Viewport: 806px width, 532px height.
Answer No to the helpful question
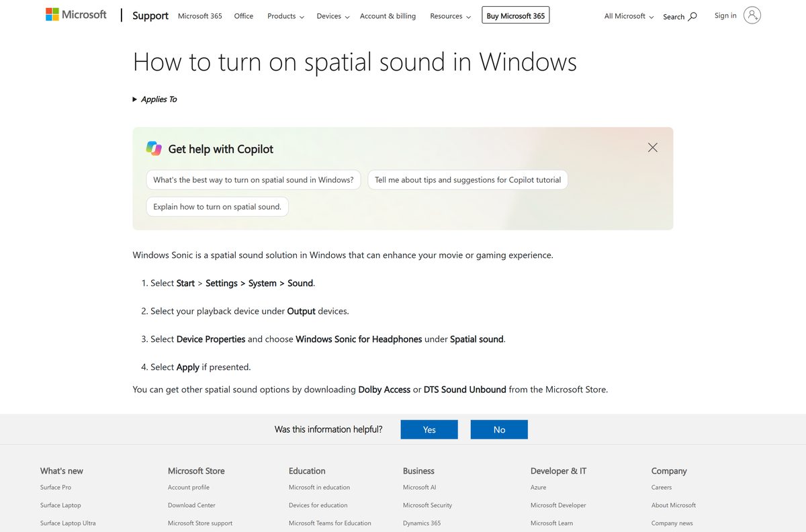click(x=499, y=430)
